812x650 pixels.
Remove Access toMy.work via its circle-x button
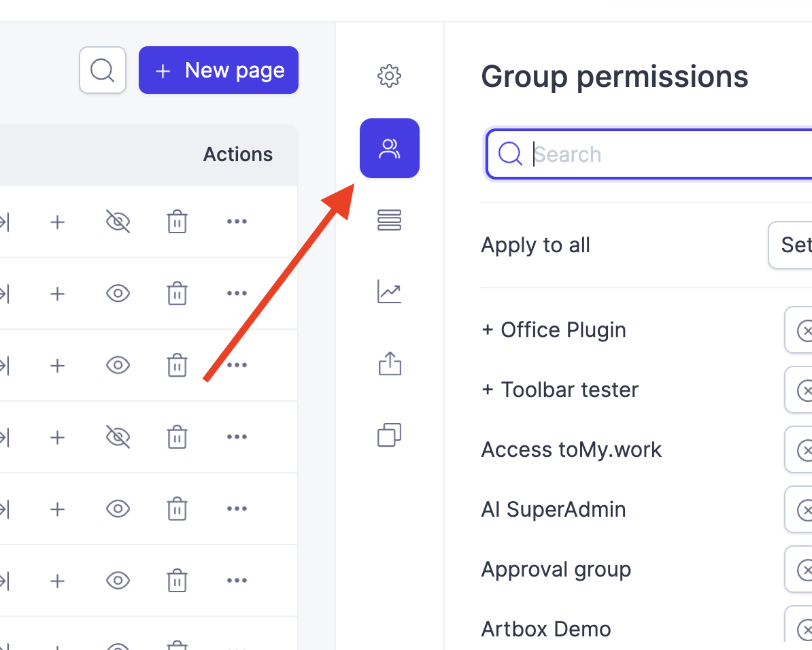point(807,449)
